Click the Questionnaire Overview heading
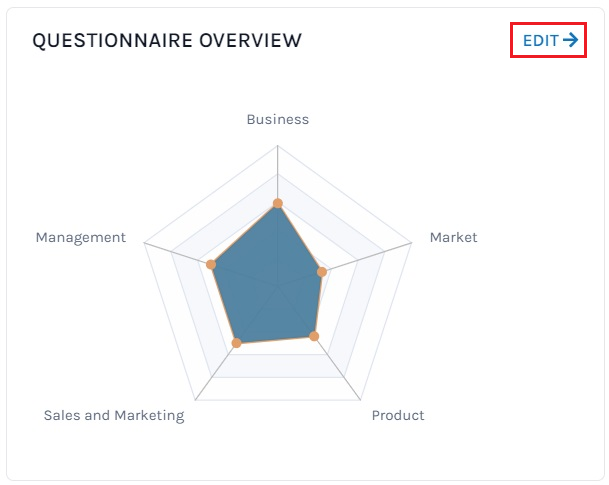 (167, 40)
